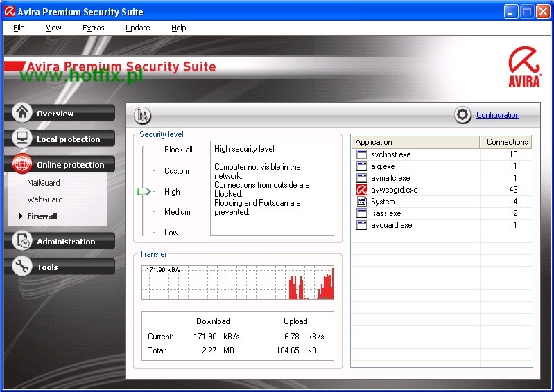
Task: Open the Update menu
Action: [x=137, y=28]
